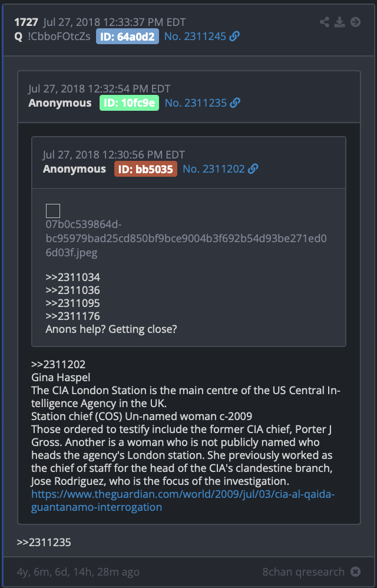Click the >>2311034 reply reference
This screenshot has width=377, height=588.
coord(72,278)
